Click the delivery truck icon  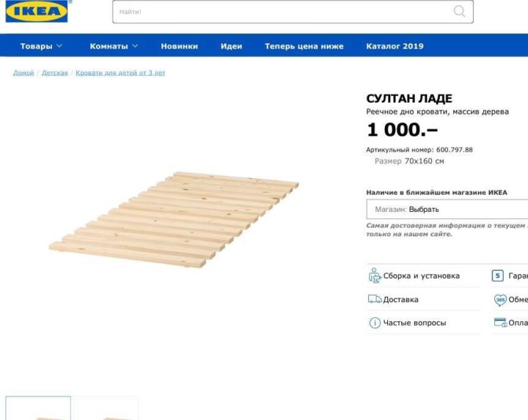(375, 299)
